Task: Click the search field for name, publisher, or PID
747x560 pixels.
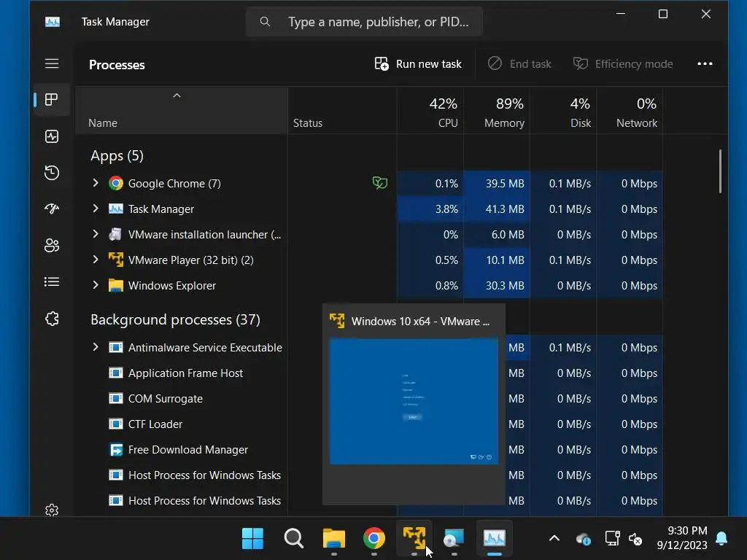Action: 365,21
